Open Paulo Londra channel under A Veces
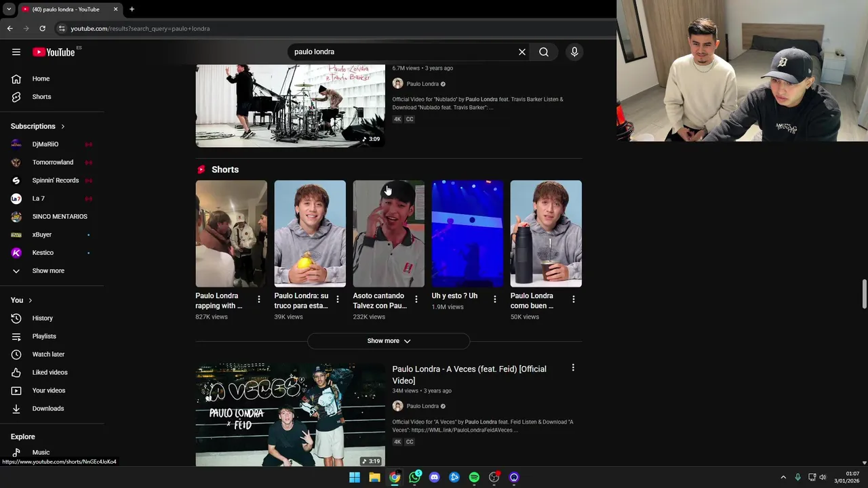 pyautogui.click(x=422, y=407)
